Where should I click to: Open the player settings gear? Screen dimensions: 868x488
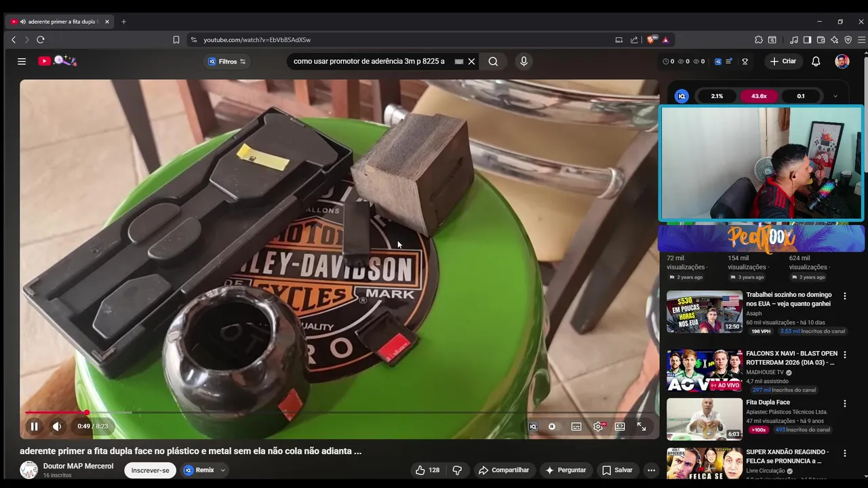click(x=598, y=426)
